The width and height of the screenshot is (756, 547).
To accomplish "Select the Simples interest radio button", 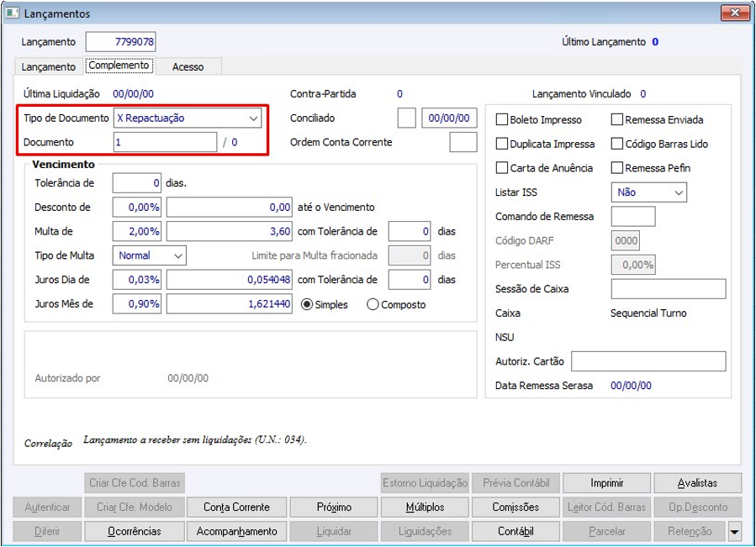I will (307, 304).
